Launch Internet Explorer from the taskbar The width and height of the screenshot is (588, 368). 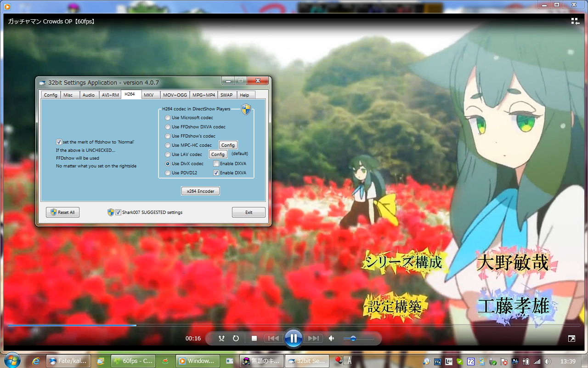pos(36,361)
